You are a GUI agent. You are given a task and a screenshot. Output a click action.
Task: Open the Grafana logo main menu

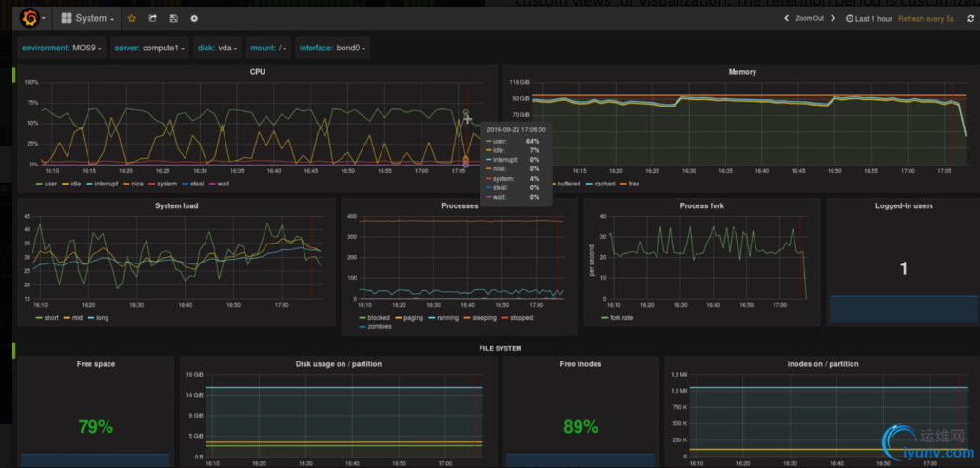pyautogui.click(x=29, y=17)
